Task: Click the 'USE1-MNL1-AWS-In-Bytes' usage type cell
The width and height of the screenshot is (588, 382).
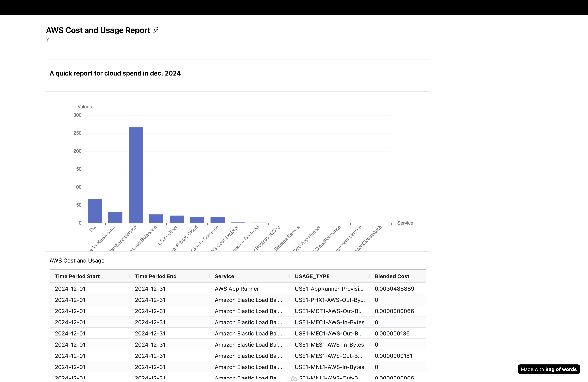Action: pyautogui.click(x=329, y=367)
